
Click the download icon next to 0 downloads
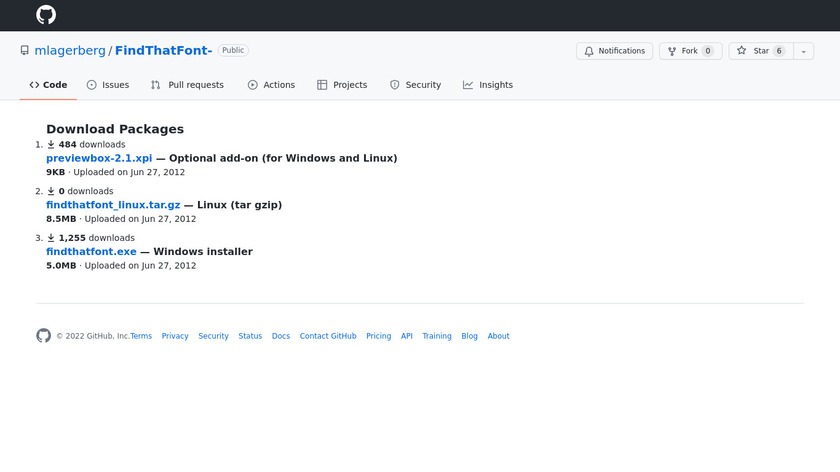[x=51, y=191]
